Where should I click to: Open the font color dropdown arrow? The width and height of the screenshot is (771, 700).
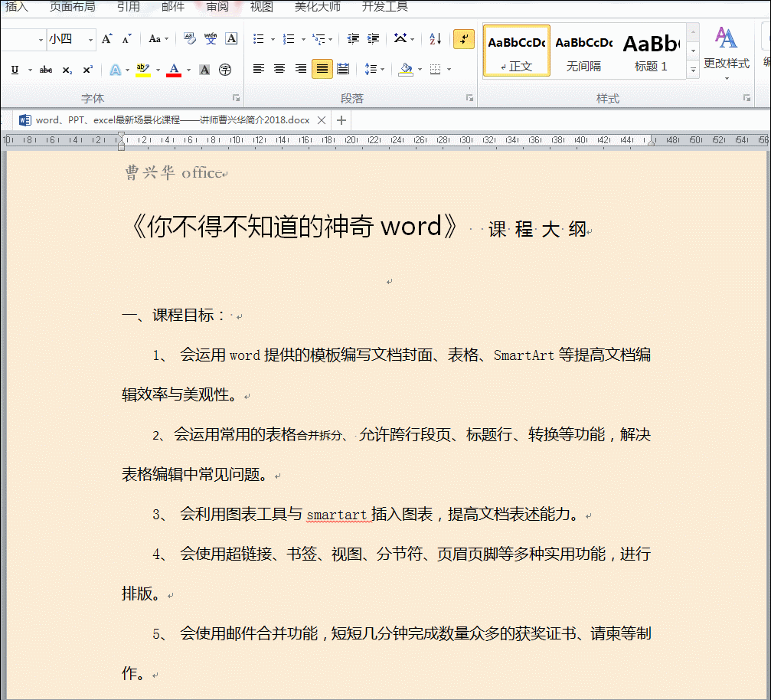click(188, 70)
